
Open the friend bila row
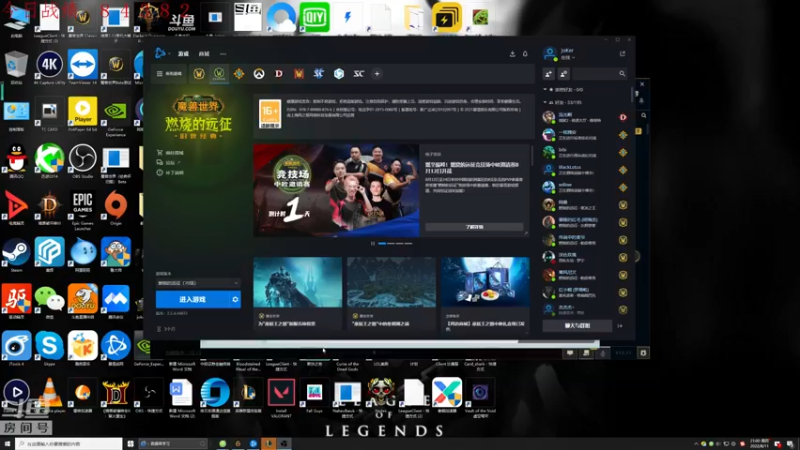pyautogui.click(x=585, y=152)
